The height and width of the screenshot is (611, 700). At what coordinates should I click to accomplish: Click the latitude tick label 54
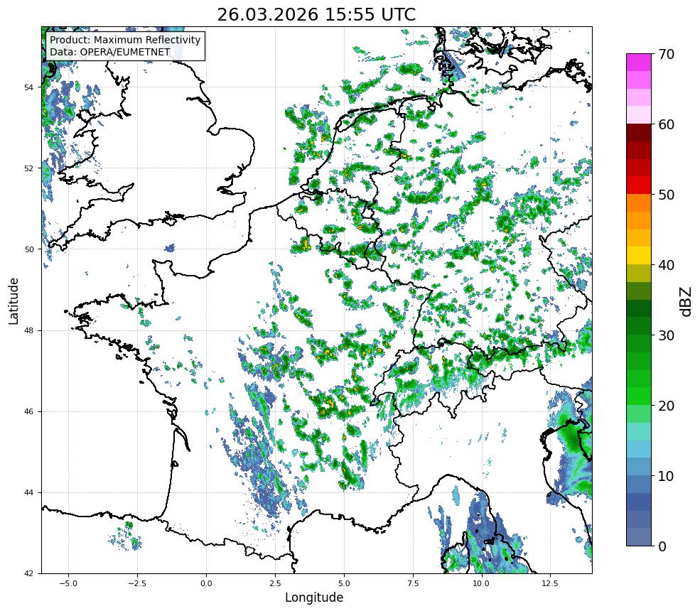coord(28,87)
